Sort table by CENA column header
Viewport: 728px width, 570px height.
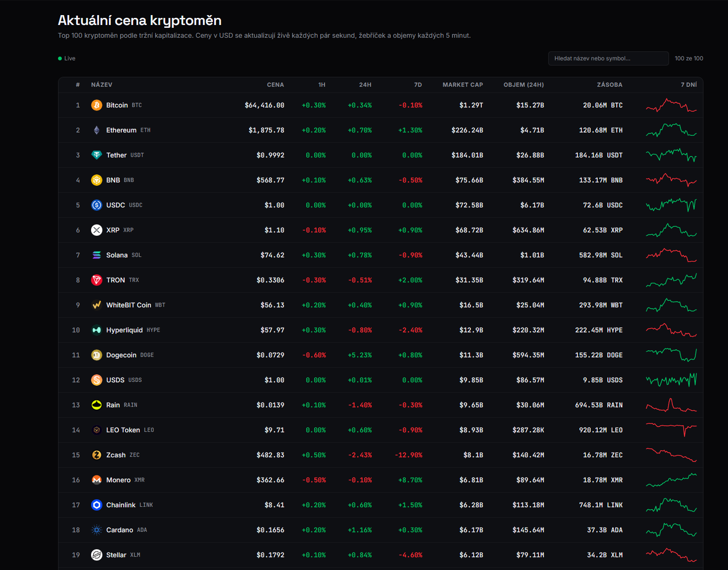pos(276,85)
